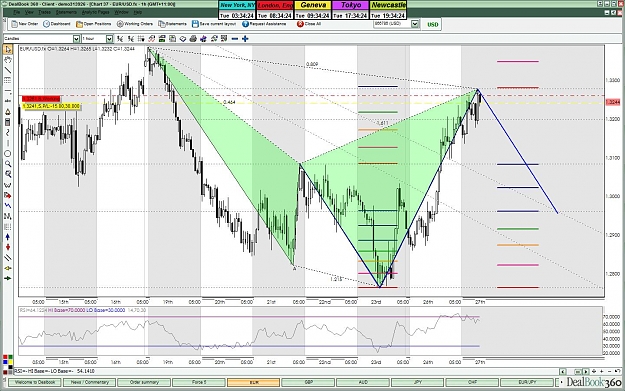The height and width of the screenshot is (391, 625).
Task: Open the 1 hour timeframe dropdown
Action: 109,39
